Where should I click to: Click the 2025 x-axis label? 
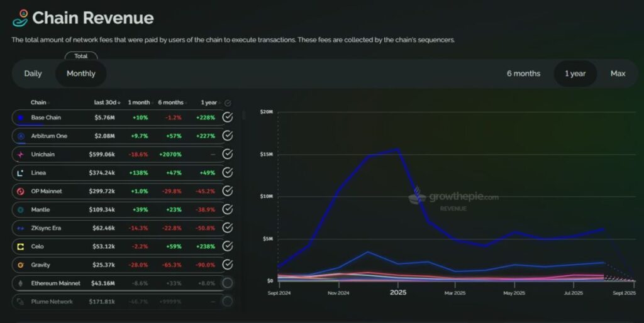pos(398,293)
